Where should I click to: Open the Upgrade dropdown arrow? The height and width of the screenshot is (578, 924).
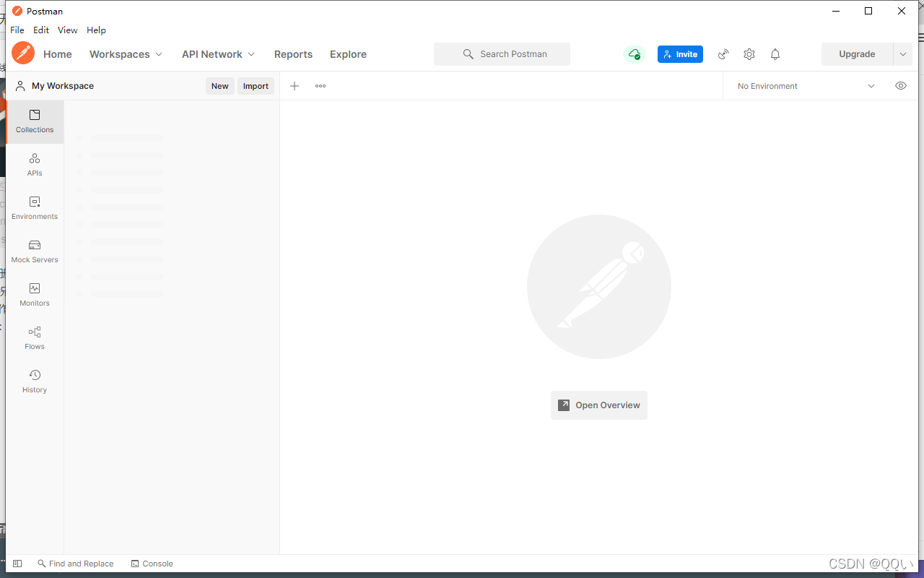pos(903,54)
